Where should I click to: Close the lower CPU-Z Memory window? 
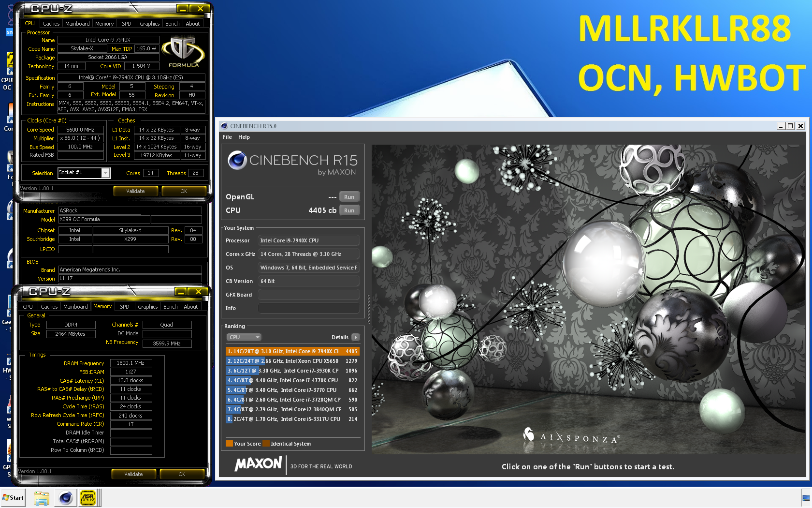coord(198,292)
